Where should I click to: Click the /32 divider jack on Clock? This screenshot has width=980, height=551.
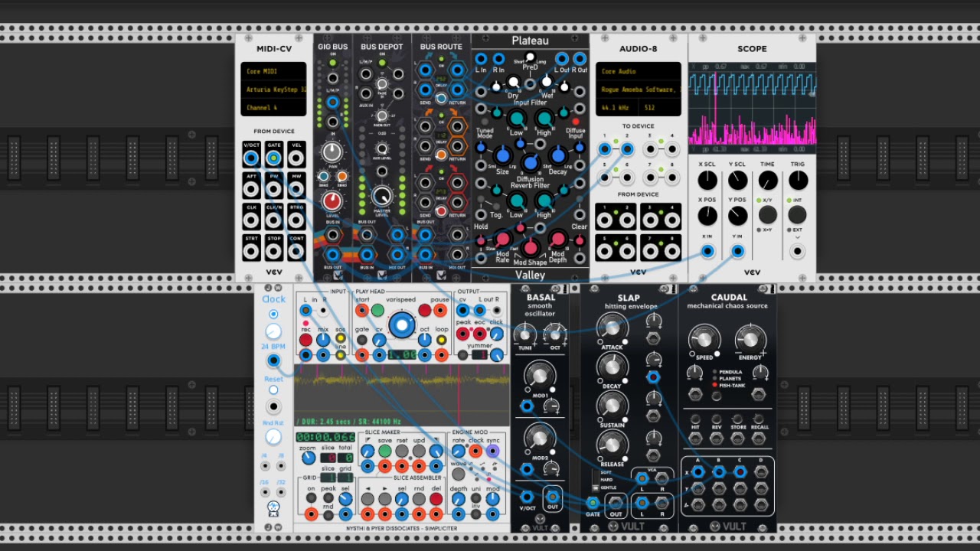click(x=281, y=491)
